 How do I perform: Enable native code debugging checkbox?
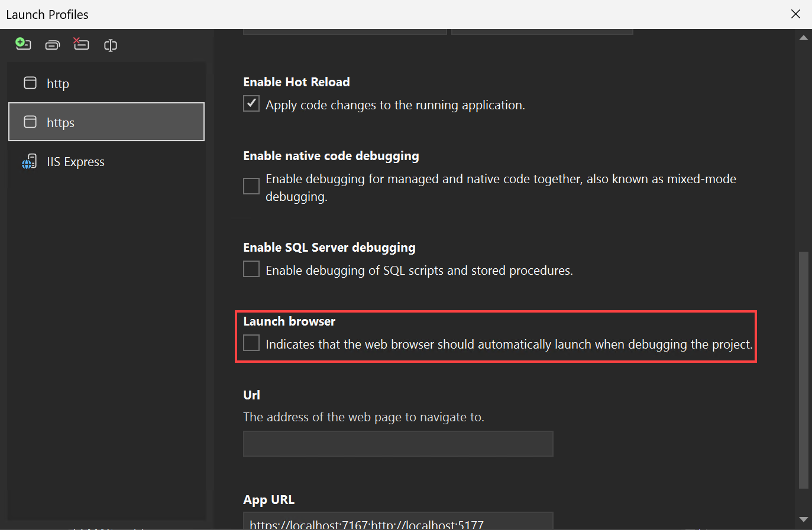coord(251,186)
